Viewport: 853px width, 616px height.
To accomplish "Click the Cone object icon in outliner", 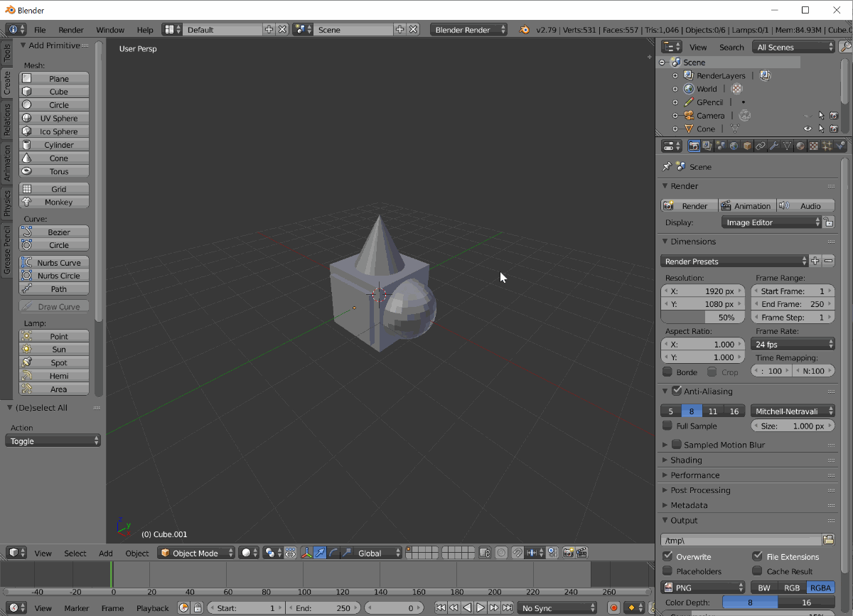I will pyautogui.click(x=689, y=129).
